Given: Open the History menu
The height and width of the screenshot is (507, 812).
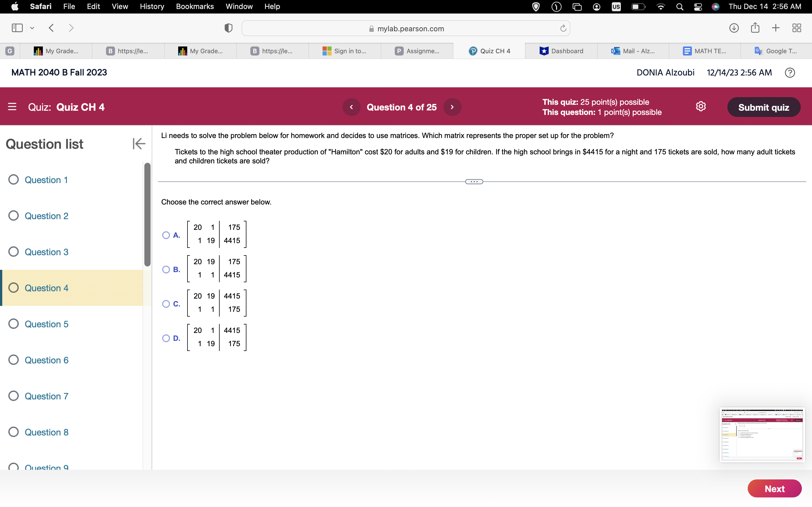Looking at the screenshot, I should 152,6.
